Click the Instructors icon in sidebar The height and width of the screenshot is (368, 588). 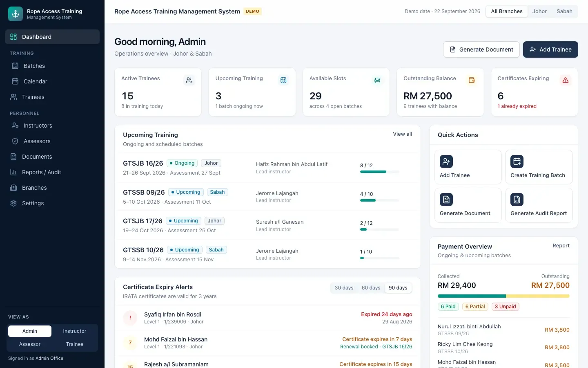tap(15, 126)
